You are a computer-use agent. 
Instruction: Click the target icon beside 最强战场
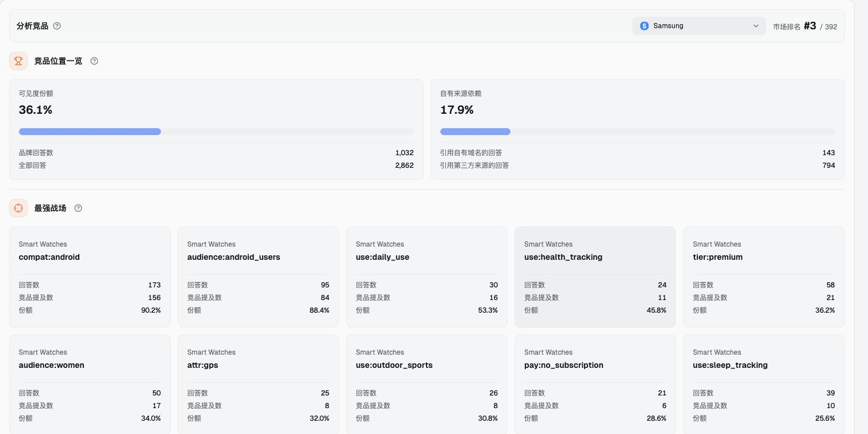click(18, 208)
